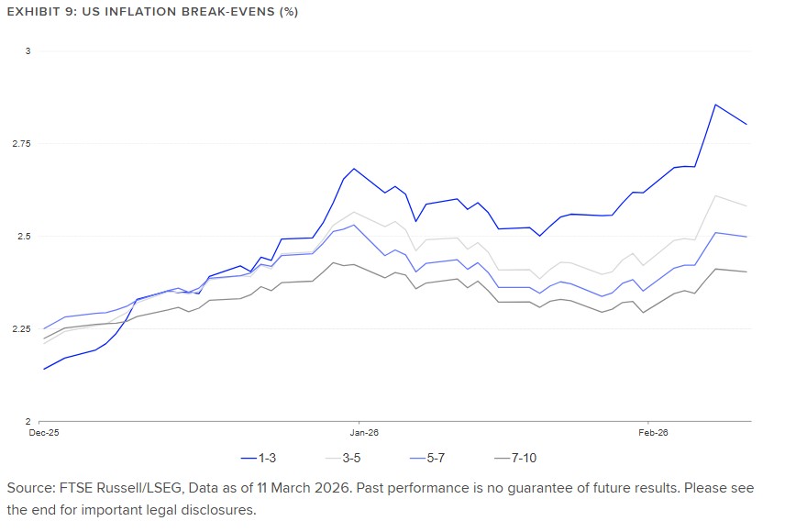This screenshot has width=785, height=532.
Task: Click the 2.25 y-axis tick label
Action: click(x=22, y=329)
